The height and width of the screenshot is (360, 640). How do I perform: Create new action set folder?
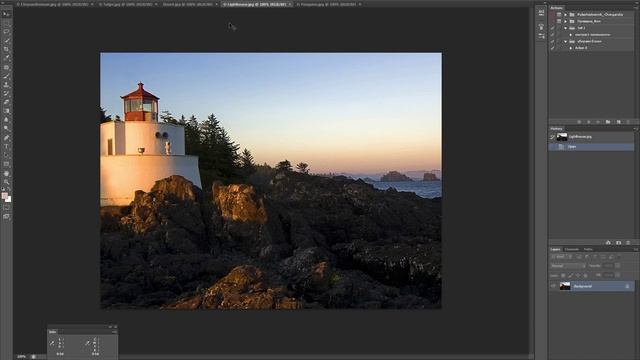[608, 122]
